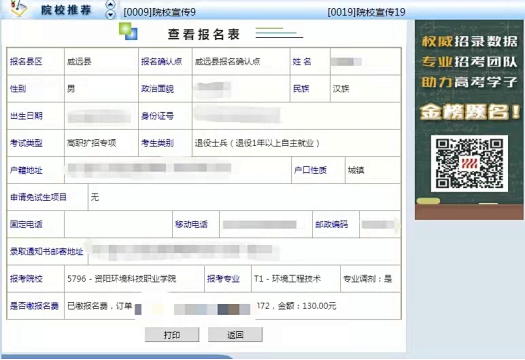The height and width of the screenshot is (360, 525).
Task: Click the 姓 名 label
Action: (302, 61)
